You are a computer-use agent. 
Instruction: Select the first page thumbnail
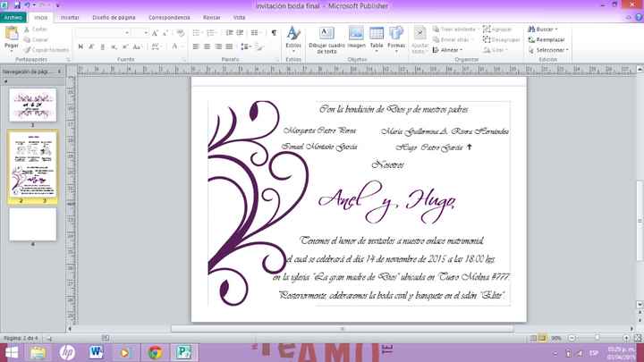(32, 105)
